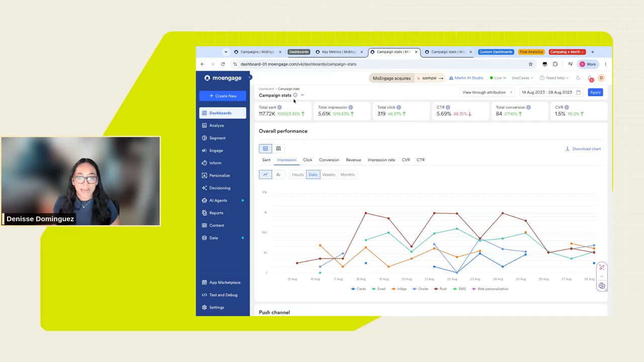Viewport: 644px width, 362px height.
Task: Set granularity to Weekly
Action: click(x=329, y=174)
